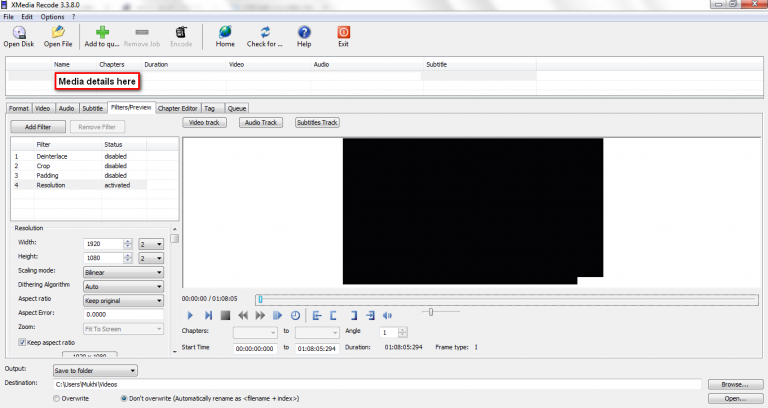Switch to the Chapter Editor tab
This screenshot has width=768, height=408.
pos(177,108)
